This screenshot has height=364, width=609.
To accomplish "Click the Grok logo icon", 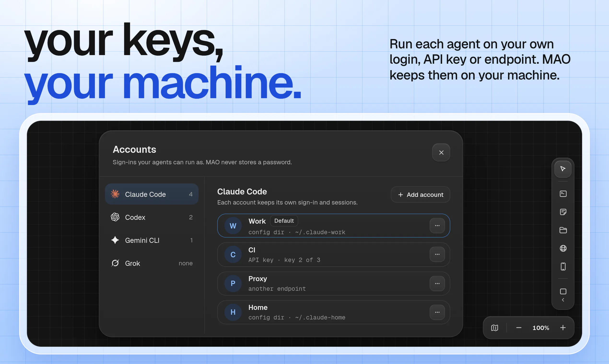I will [115, 263].
